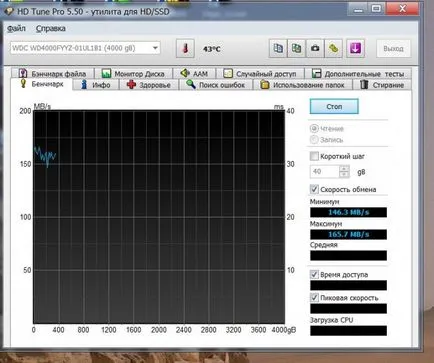This screenshot has height=363, width=434.
Task: Open the options wrench icon
Action: click(333, 48)
